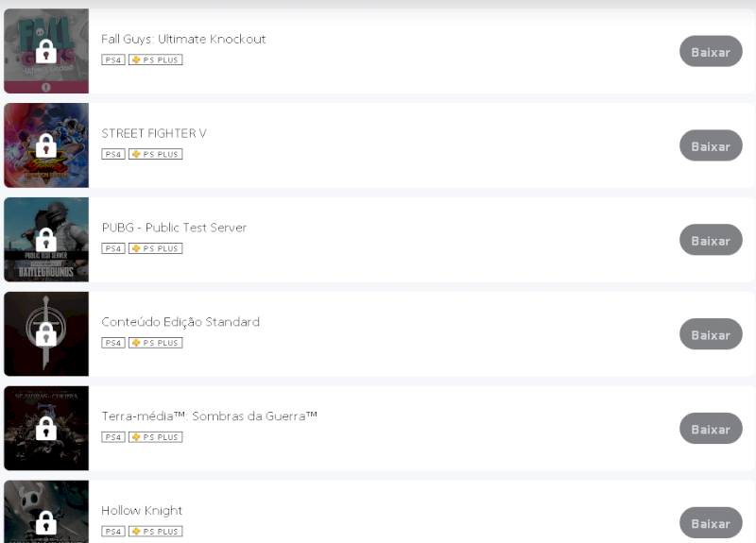Image resolution: width=756 pixels, height=543 pixels.
Task: Click the lock icon on Street Fighter V thumbnail
Action: pyautogui.click(x=45, y=145)
